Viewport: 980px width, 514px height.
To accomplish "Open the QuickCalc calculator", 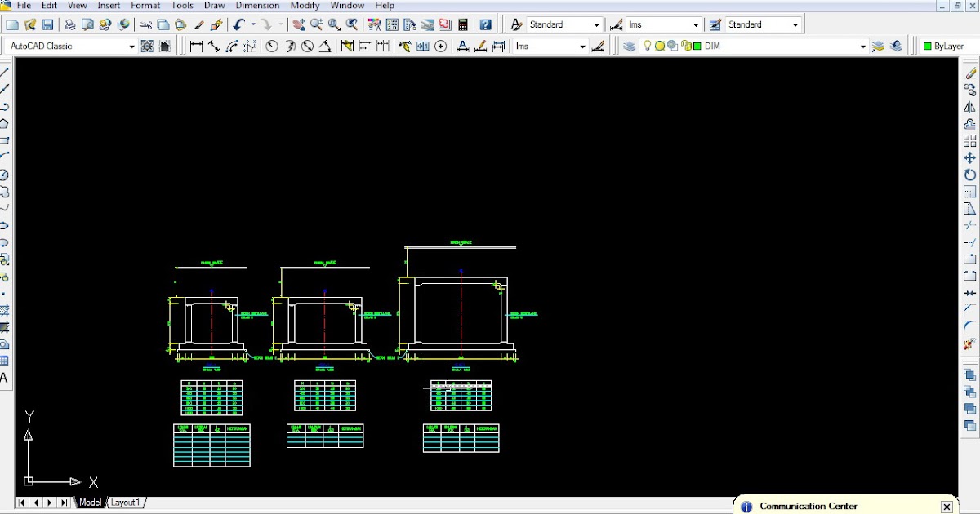I will 463,25.
